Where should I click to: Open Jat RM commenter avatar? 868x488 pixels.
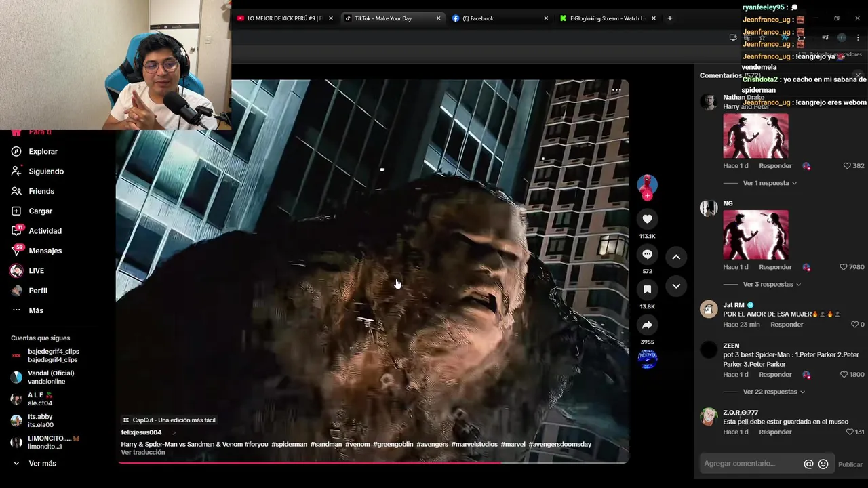pos(709,309)
